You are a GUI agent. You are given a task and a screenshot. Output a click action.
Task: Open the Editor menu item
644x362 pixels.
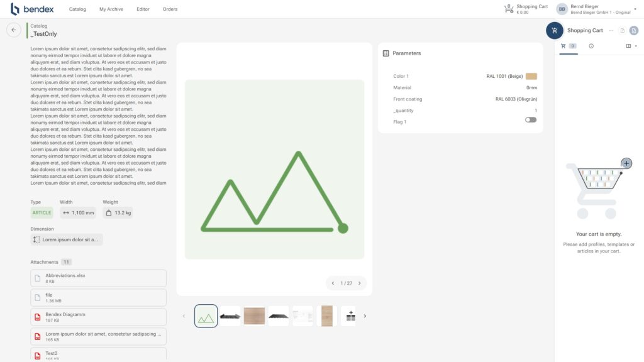[x=143, y=9]
